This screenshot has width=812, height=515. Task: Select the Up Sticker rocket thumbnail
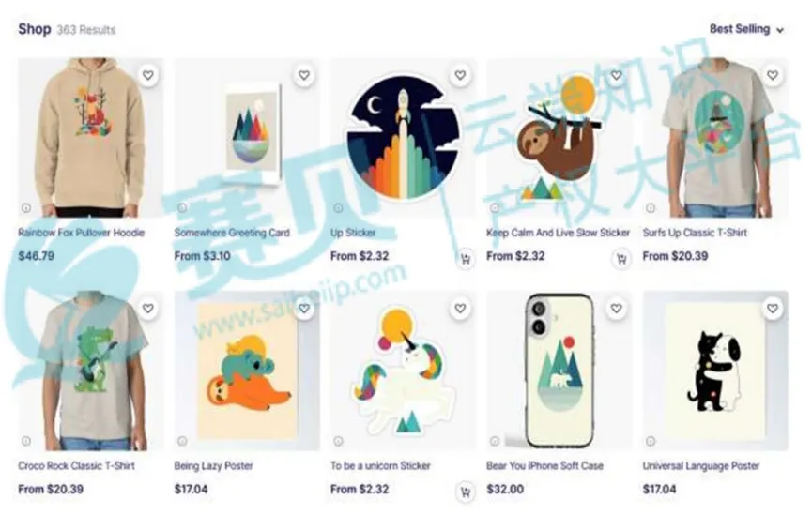[403, 138]
